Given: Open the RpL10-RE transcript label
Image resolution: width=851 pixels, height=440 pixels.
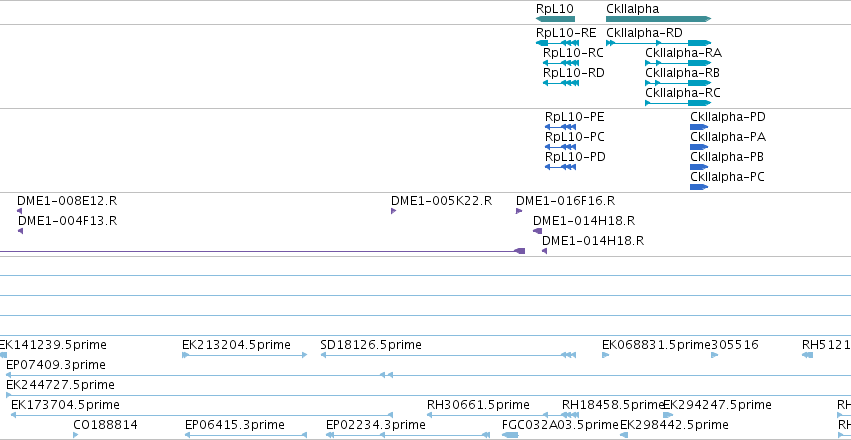Looking at the screenshot, I should (566, 33).
